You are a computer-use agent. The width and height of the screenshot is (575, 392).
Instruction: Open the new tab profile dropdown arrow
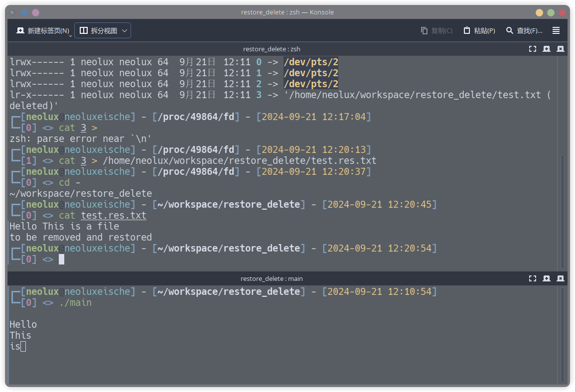70,36
